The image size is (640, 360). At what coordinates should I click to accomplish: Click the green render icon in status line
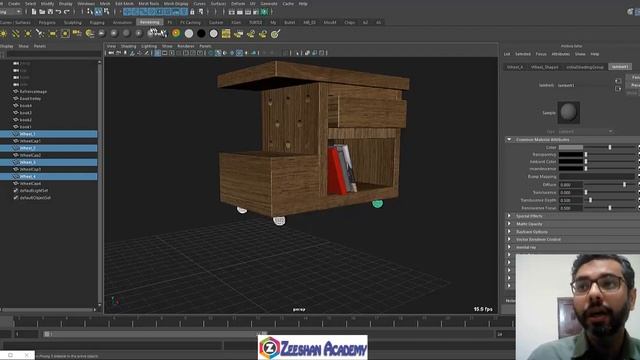click(264, 12)
